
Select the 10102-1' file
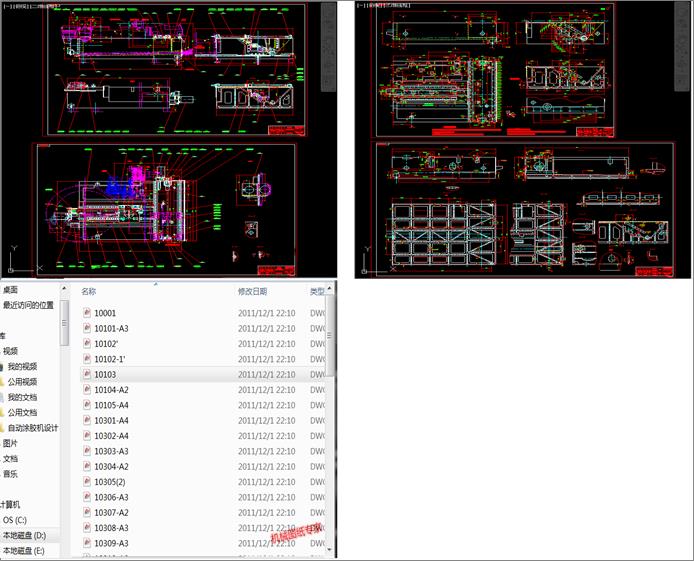click(x=109, y=359)
